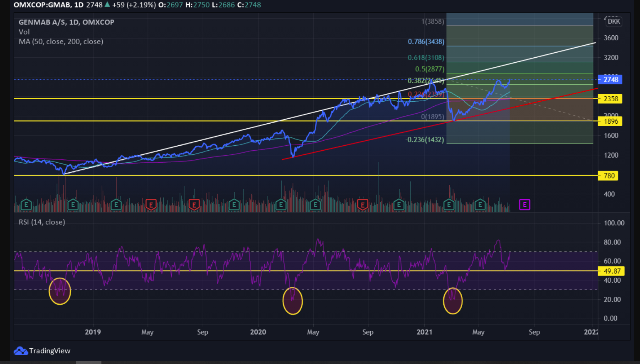640x364 pixels.
Task: Click the last green earnings E marker
Action: (480, 205)
